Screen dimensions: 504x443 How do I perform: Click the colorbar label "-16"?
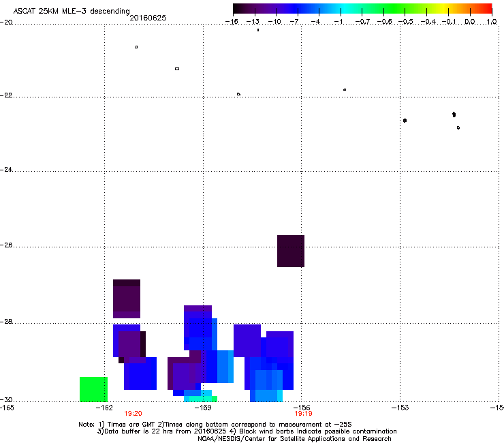pyautogui.click(x=232, y=22)
